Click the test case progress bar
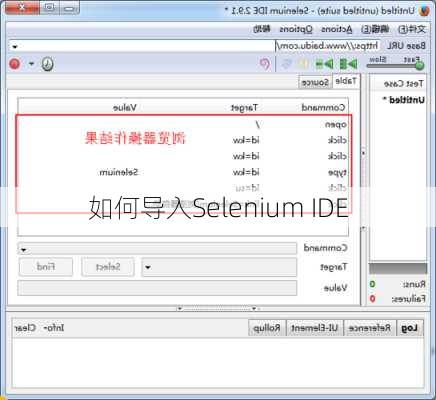Image resolution: width=436 pixels, height=400 pixels. tap(398, 268)
